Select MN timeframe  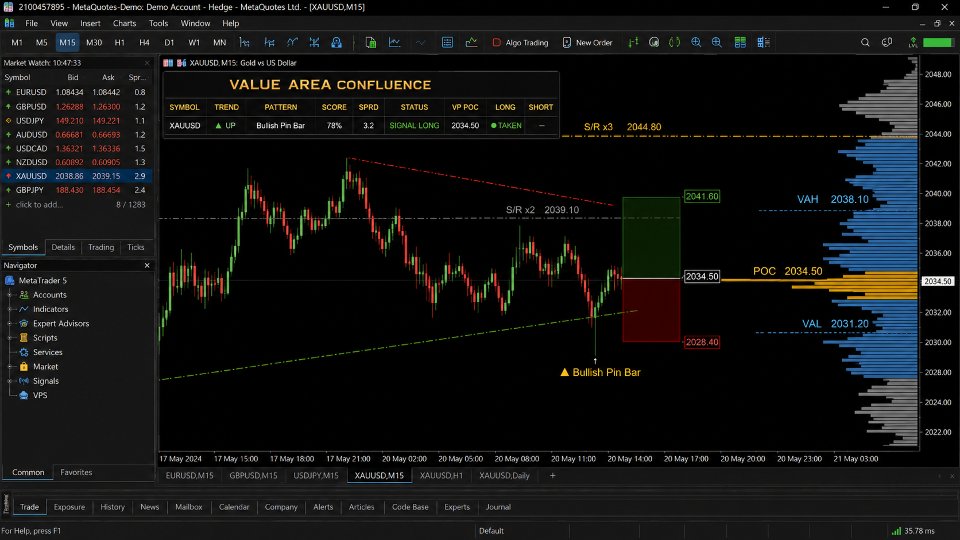pos(219,42)
